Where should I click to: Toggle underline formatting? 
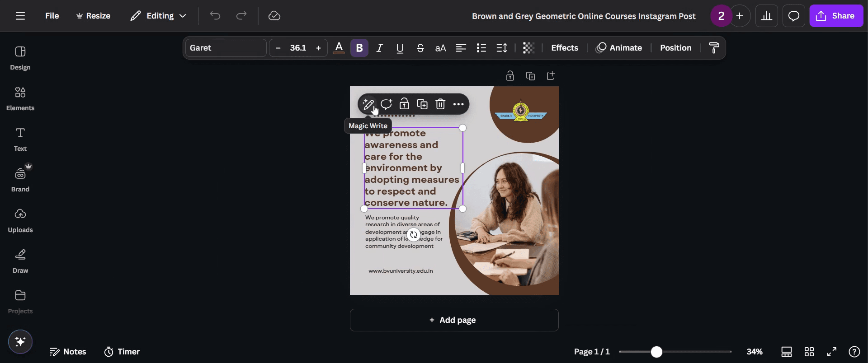(400, 48)
